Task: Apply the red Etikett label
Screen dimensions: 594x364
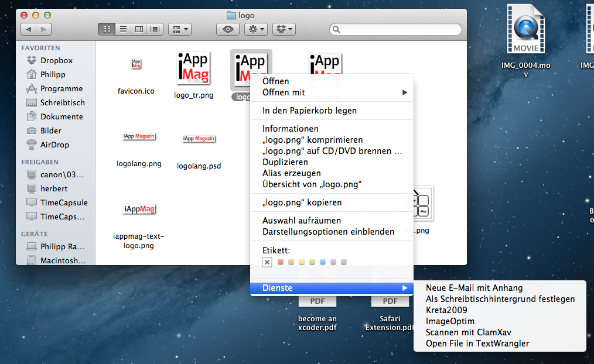Action: [281, 262]
